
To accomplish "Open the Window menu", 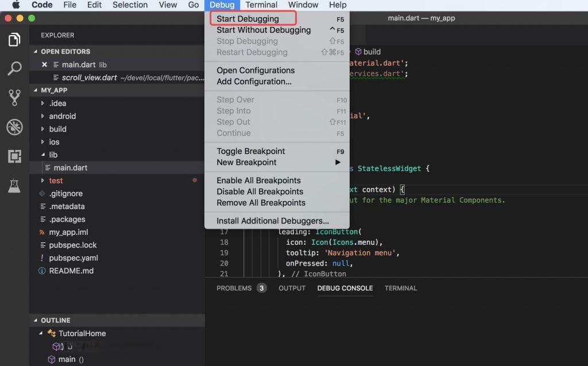I will click(303, 5).
